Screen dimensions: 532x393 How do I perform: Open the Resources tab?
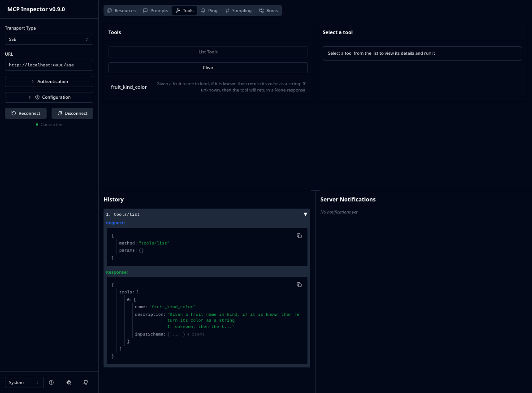[x=121, y=10]
